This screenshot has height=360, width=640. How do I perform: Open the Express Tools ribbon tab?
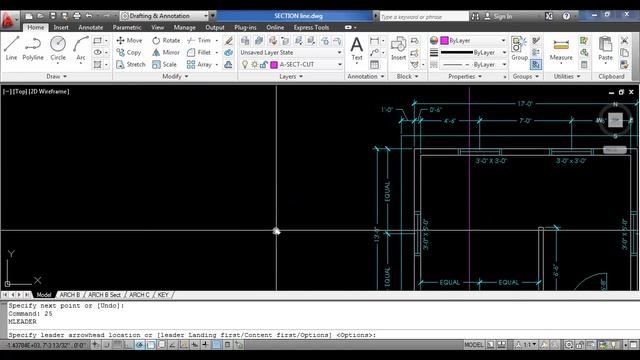tap(311, 27)
